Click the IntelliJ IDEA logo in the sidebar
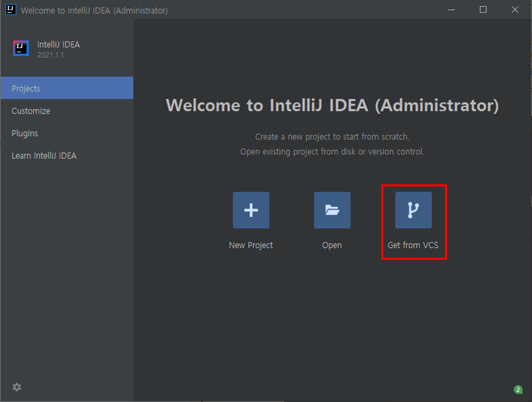 coord(21,48)
